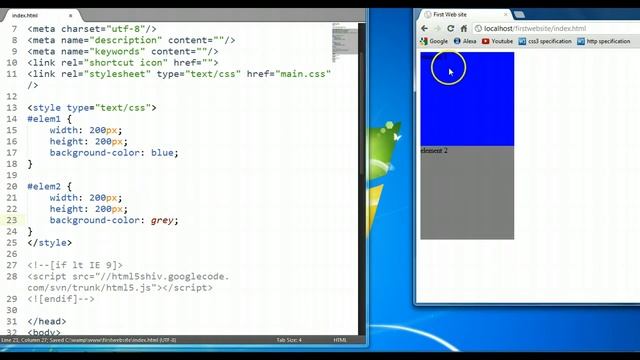Click line number 23 in the gutter

coord(12,220)
